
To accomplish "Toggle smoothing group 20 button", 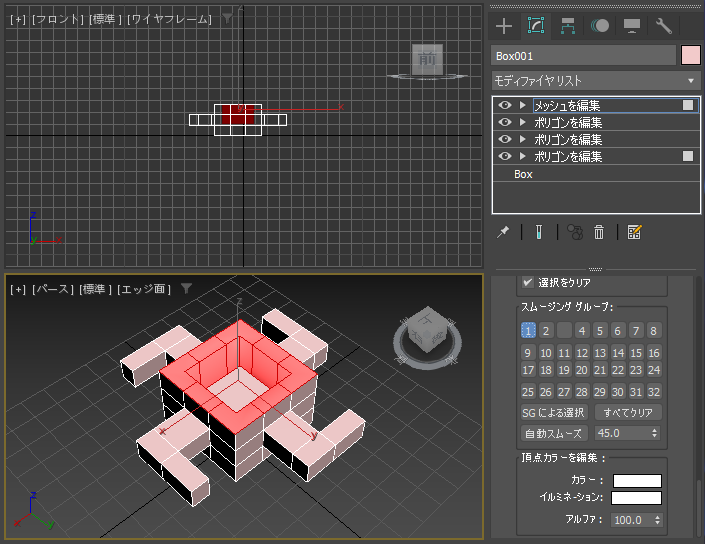I will [582, 370].
